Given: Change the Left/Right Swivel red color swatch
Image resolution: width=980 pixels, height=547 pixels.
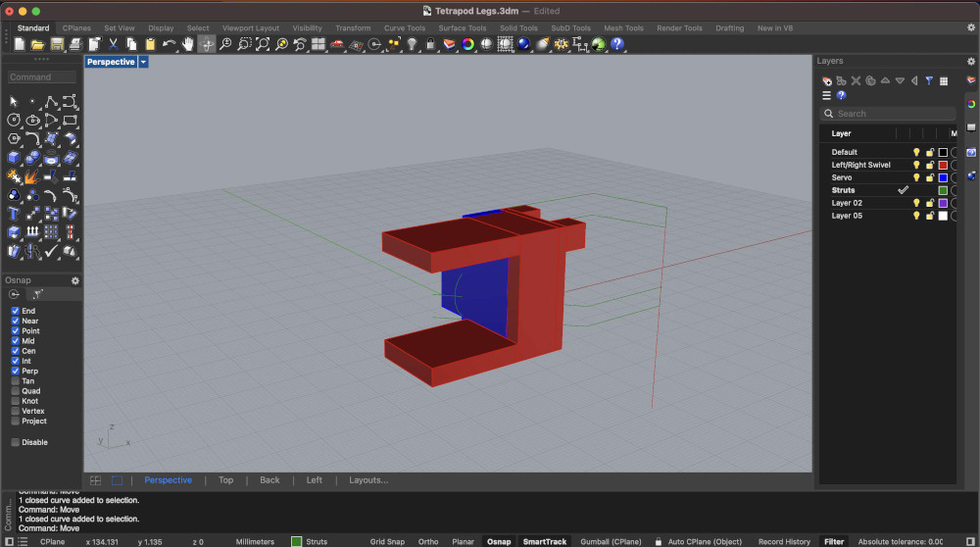Looking at the screenshot, I should coord(943,165).
